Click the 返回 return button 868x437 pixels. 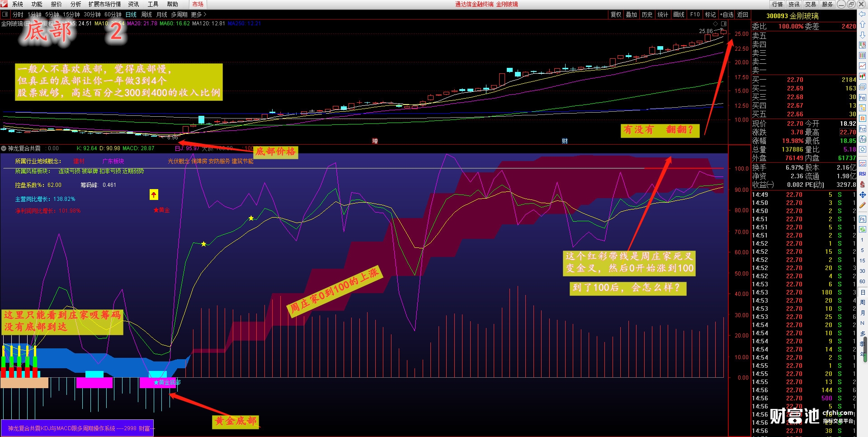tap(743, 14)
